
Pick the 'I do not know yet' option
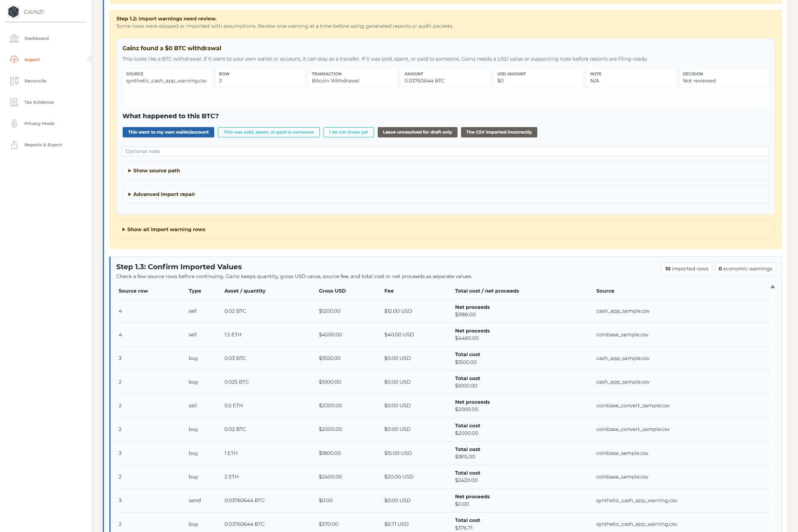pos(349,132)
